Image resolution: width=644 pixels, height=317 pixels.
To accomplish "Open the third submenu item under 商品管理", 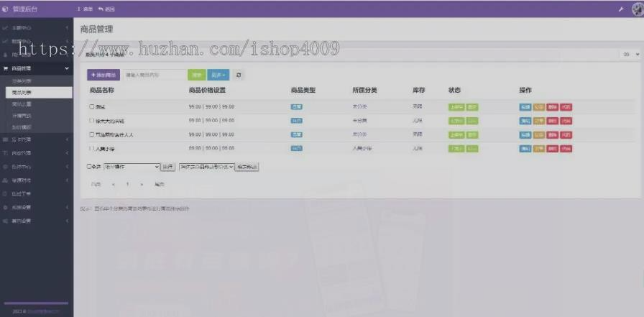I will pyautogui.click(x=39, y=104).
